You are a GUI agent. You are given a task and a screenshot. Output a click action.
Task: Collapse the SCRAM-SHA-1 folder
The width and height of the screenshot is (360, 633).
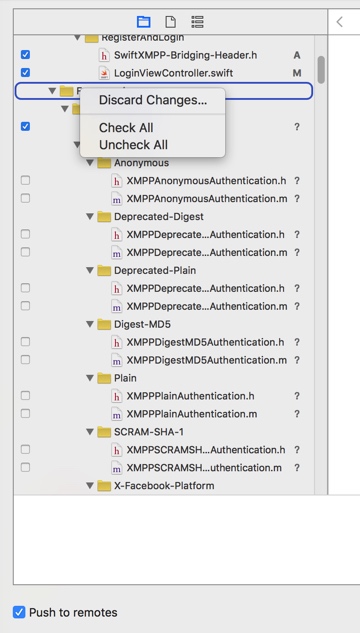[x=90, y=432]
